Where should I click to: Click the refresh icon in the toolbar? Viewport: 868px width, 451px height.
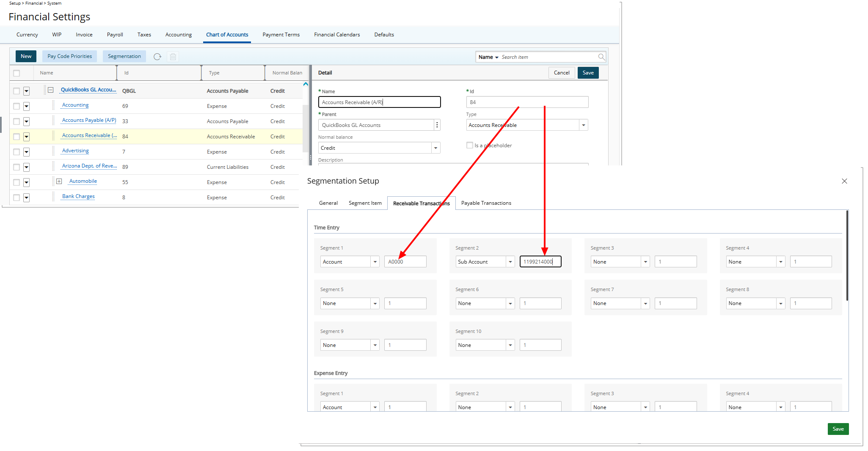[157, 57]
